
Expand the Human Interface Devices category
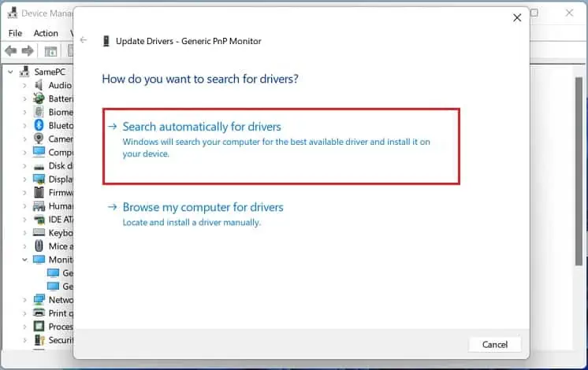pos(24,206)
